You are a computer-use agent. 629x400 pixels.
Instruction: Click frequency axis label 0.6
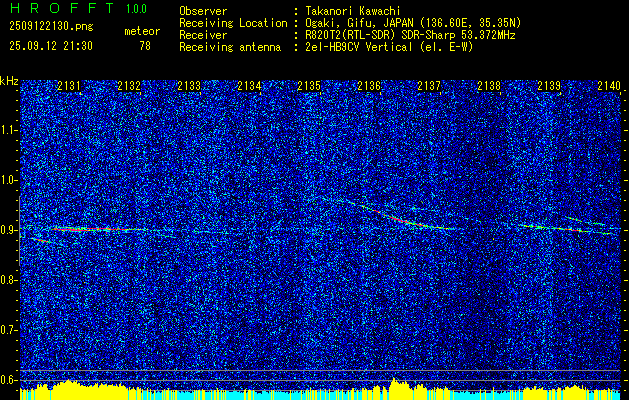tap(9, 380)
